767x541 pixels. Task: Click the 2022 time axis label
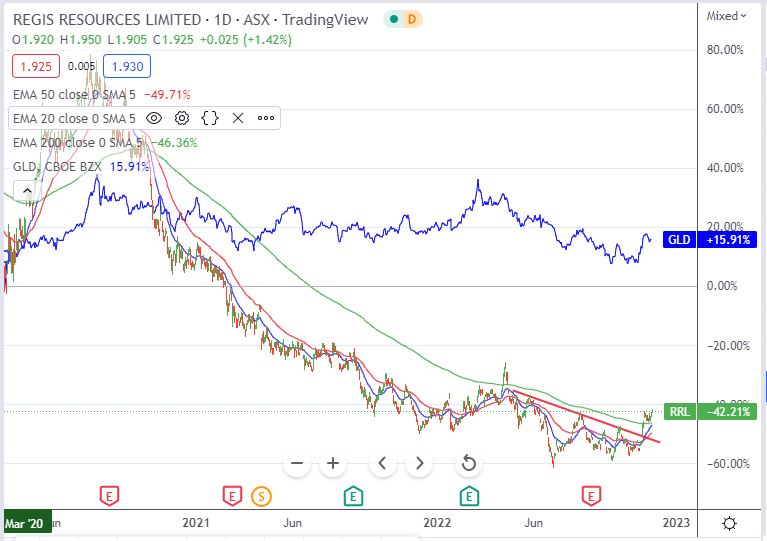coord(437,523)
